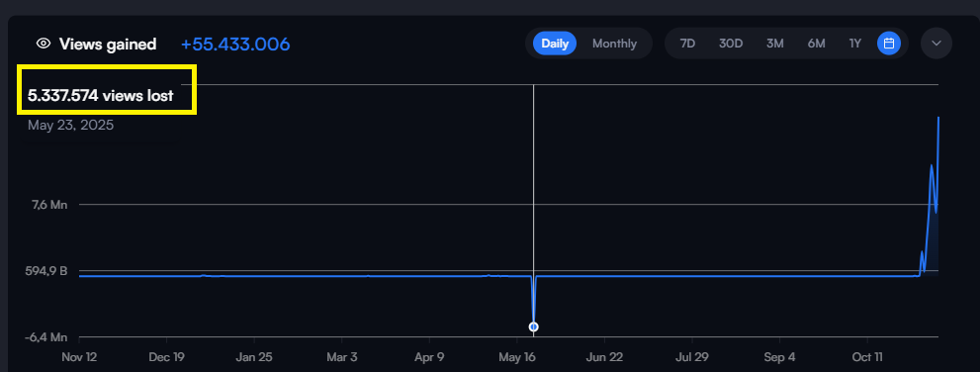Expand the chevron dropdown at top right
The width and height of the screenshot is (980, 372).
pyautogui.click(x=936, y=44)
